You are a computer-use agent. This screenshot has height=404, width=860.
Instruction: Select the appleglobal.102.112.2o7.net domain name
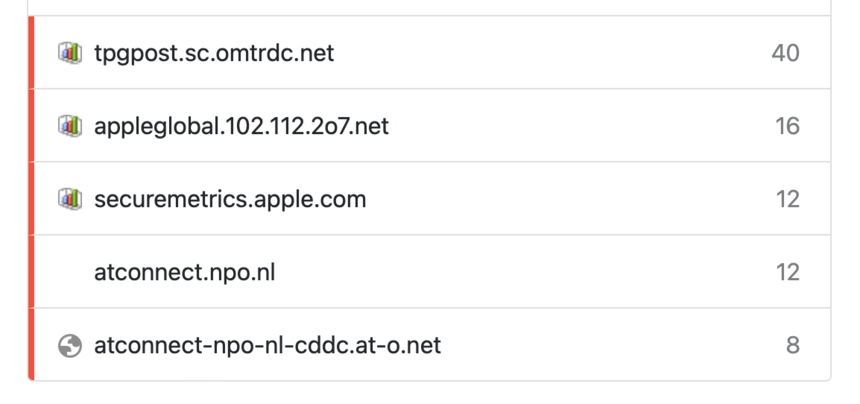point(241,126)
